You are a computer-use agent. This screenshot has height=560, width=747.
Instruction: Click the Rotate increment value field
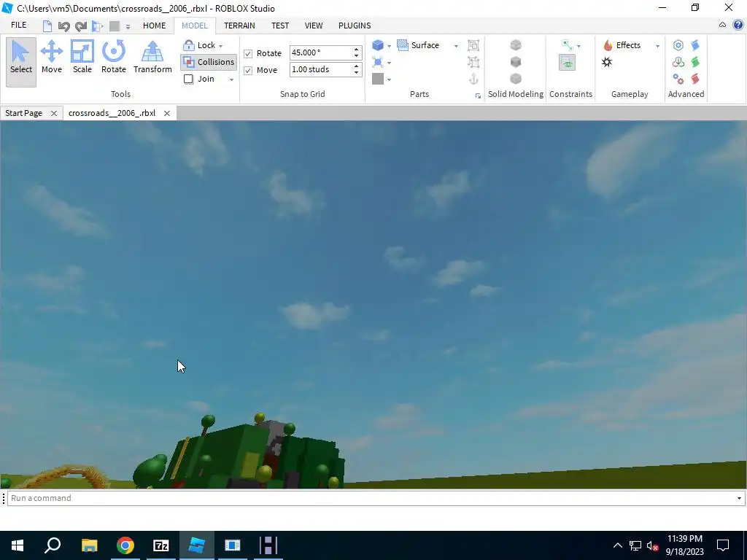pos(321,52)
